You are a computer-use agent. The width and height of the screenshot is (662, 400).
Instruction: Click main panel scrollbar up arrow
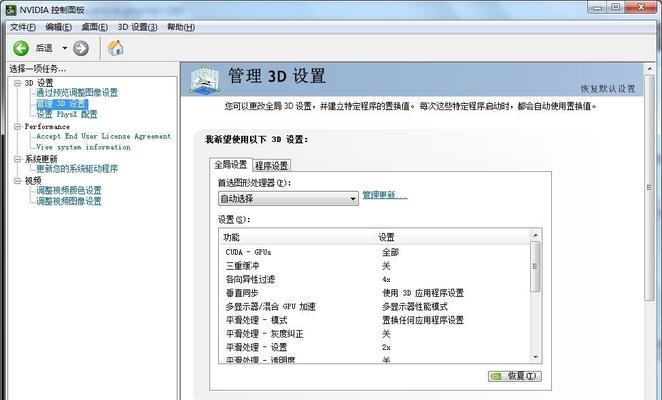(x=649, y=68)
